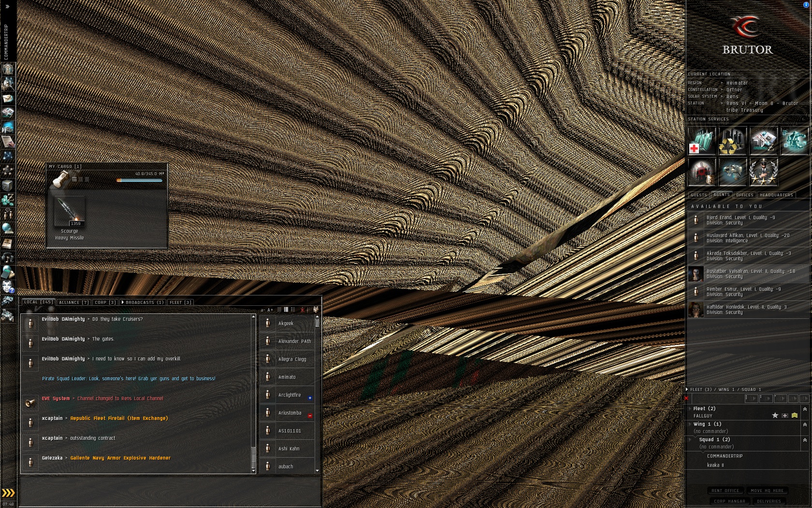Open the Corp Hangar button

tap(730, 501)
